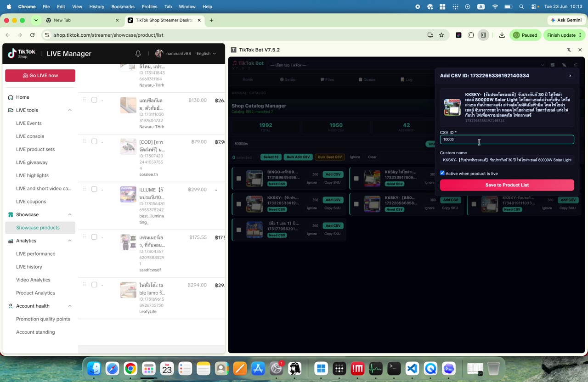Unpin the TikTok Bot panel

[x=569, y=50]
